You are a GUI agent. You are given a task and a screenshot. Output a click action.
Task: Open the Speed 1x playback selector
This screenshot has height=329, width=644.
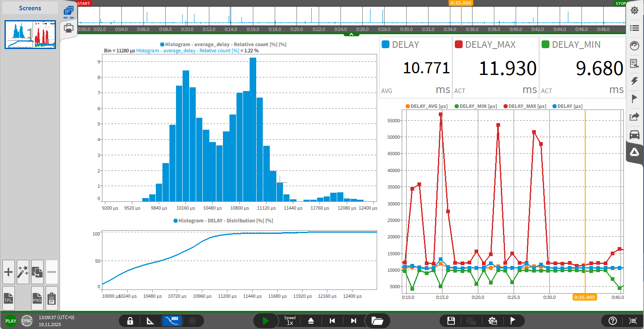(x=290, y=321)
